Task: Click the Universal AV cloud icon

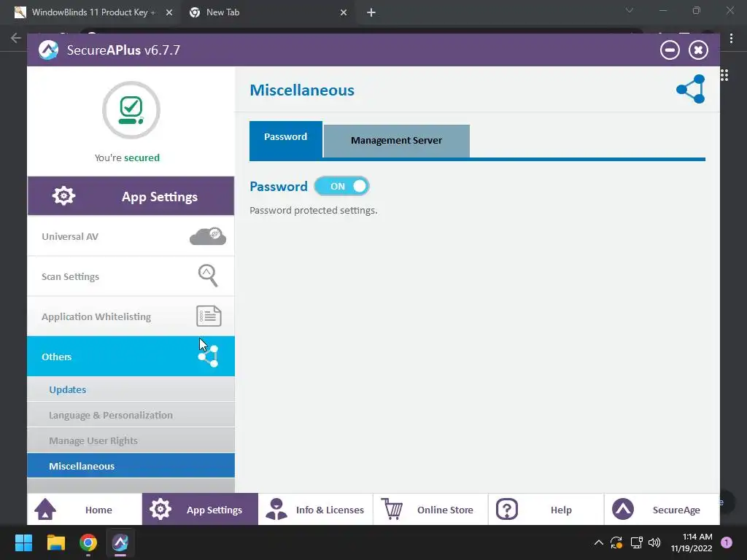Action: pyautogui.click(x=208, y=236)
